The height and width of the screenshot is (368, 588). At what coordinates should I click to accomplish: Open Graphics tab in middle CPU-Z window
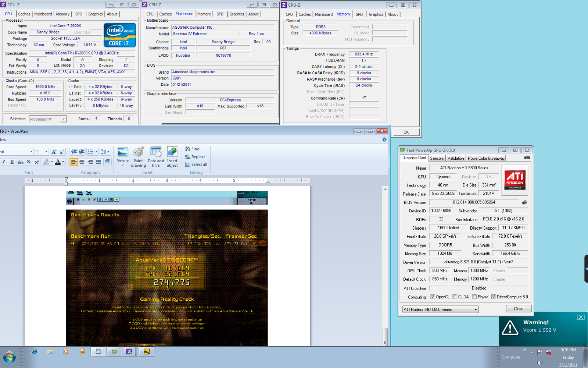[237, 14]
